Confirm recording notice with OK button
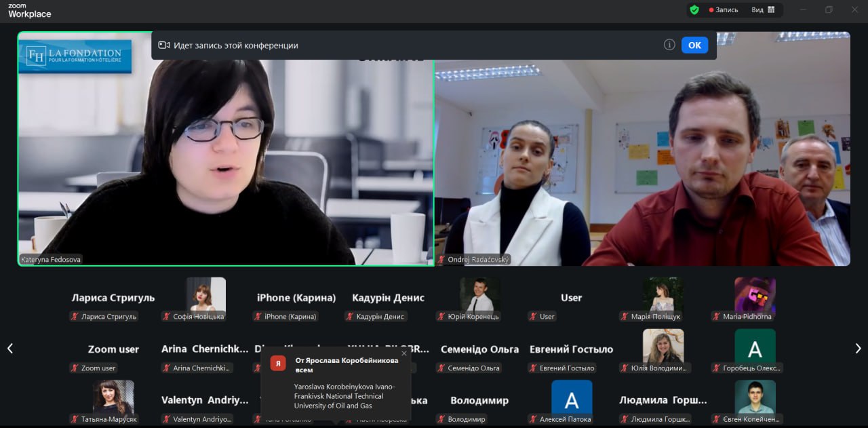 (x=694, y=45)
